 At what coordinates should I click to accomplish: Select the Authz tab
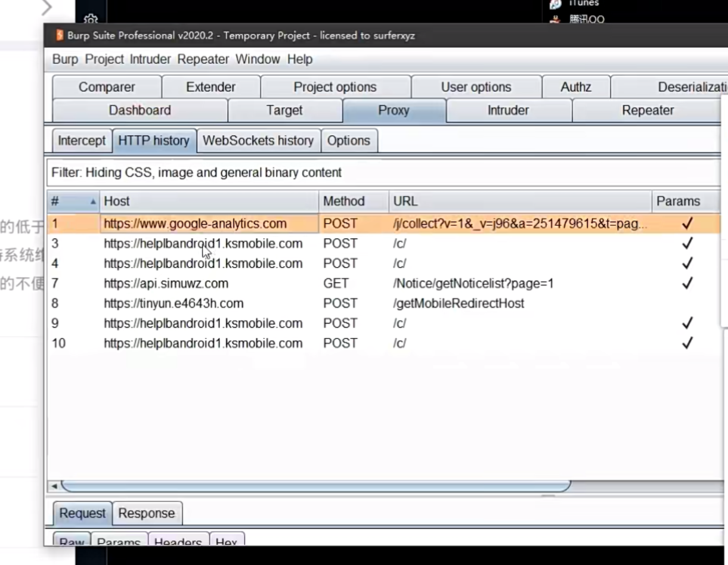[576, 87]
